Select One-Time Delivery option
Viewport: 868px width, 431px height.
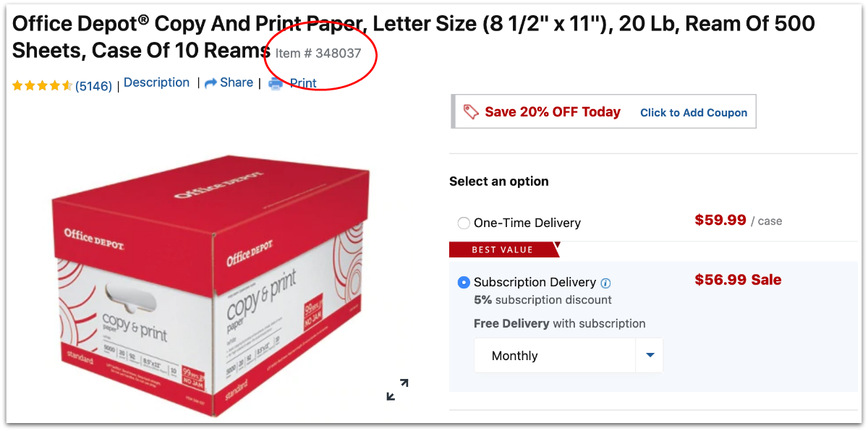click(x=464, y=223)
